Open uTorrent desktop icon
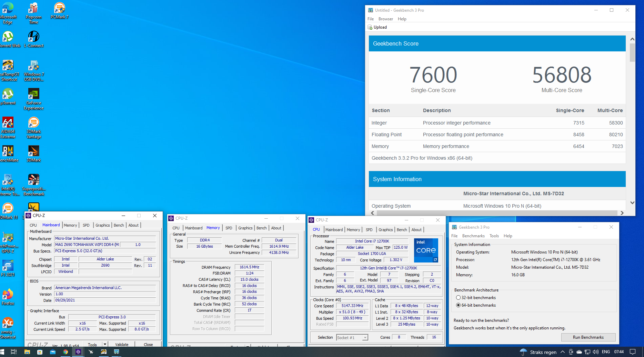Image resolution: width=644 pixels, height=357 pixels. click(8, 96)
